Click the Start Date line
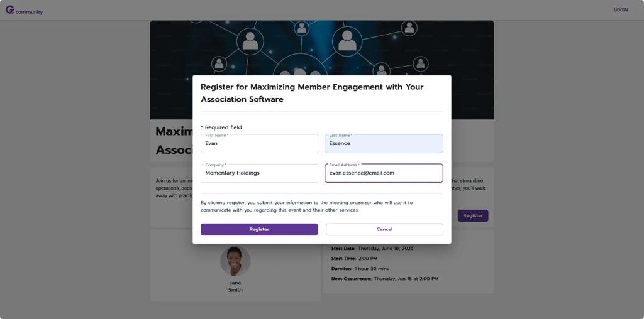This screenshot has height=319, width=644. click(372, 249)
